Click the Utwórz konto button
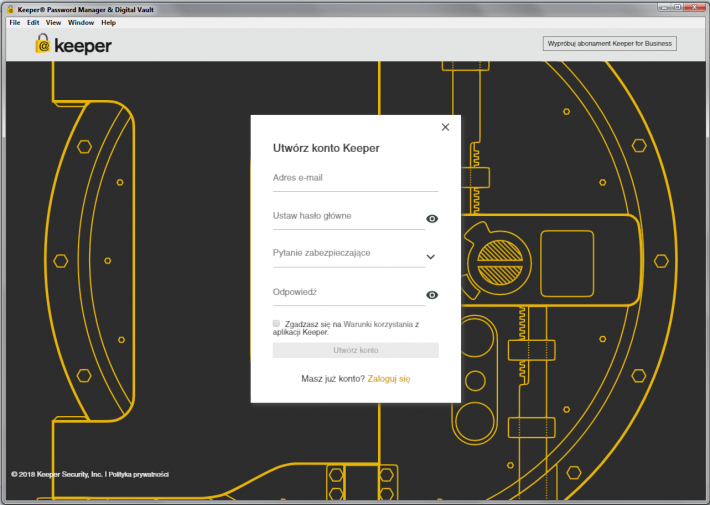Image resolution: width=710 pixels, height=505 pixels. 355,350
